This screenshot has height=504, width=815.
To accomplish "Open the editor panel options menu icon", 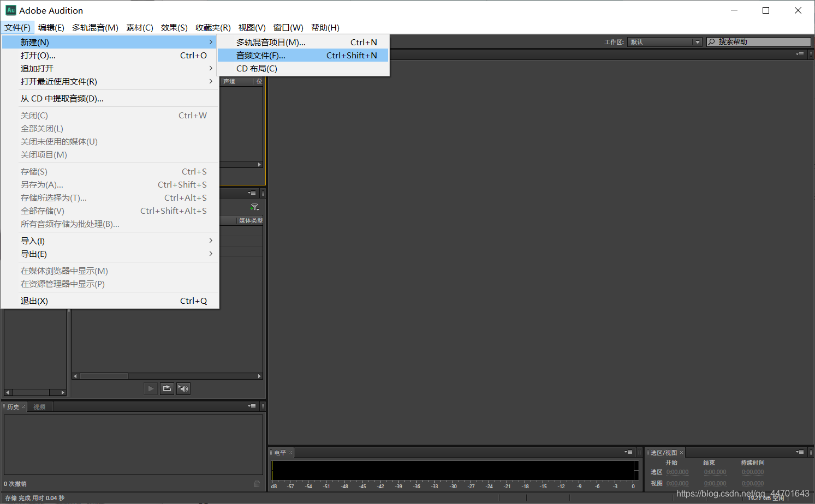I will pos(800,55).
